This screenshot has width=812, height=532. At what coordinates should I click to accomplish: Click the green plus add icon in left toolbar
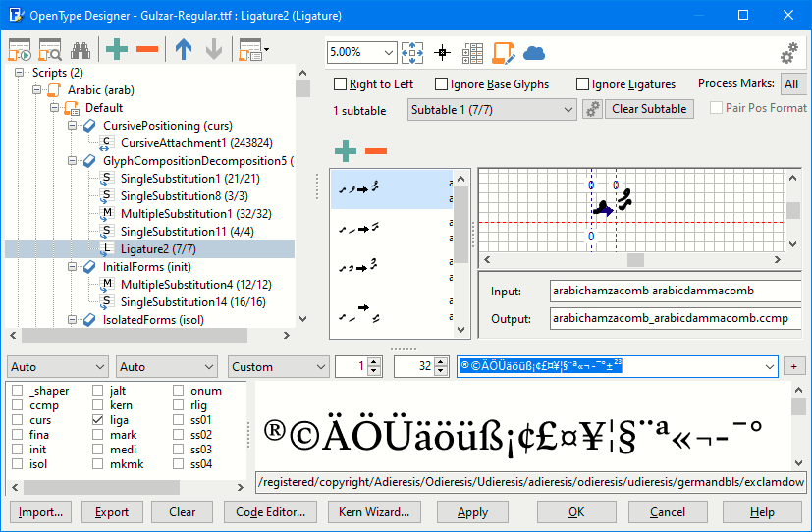[x=117, y=50]
